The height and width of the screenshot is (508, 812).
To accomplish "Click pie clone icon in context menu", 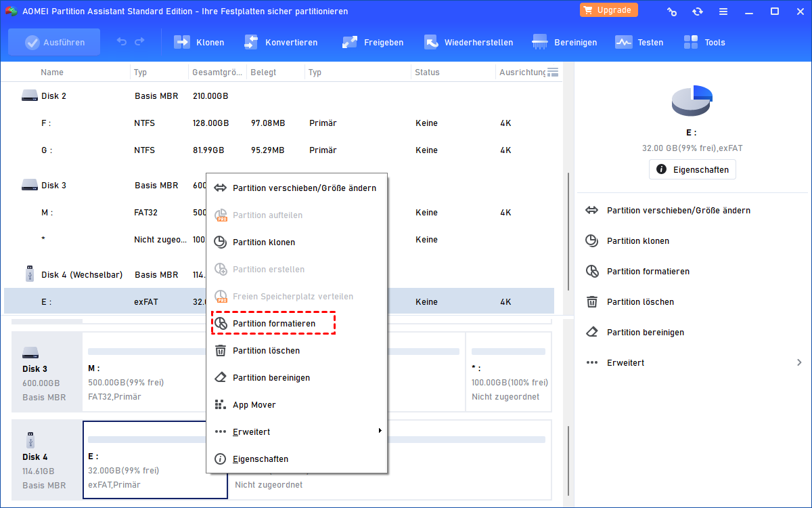I will click(x=220, y=242).
